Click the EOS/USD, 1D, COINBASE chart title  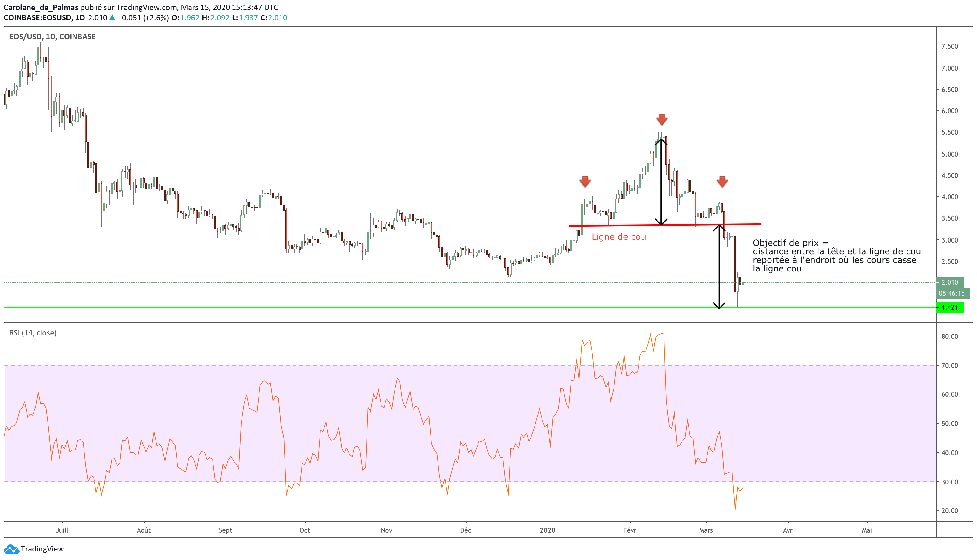click(x=52, y=37)
